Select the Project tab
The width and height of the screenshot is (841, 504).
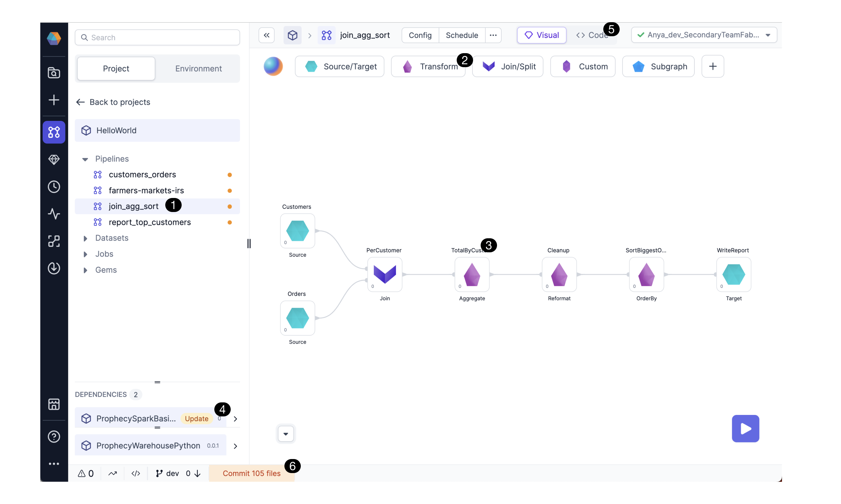pyautogui.click(x=116, y=68)
